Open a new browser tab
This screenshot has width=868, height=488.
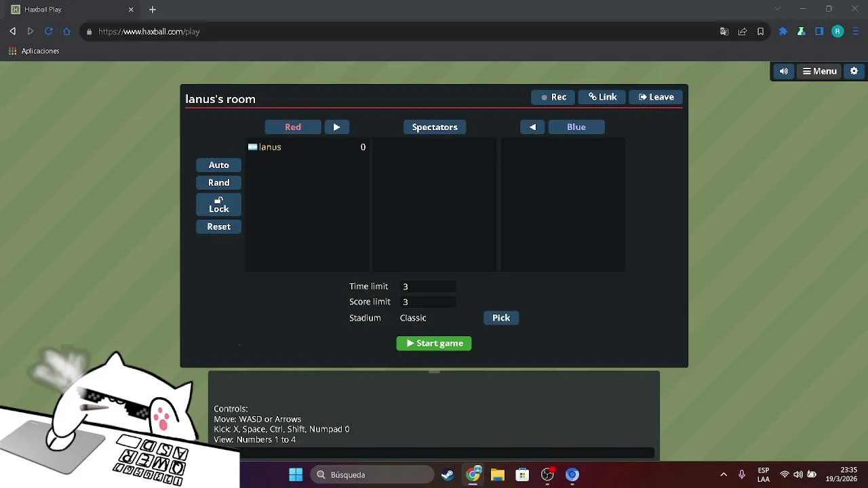click(153, 9)
